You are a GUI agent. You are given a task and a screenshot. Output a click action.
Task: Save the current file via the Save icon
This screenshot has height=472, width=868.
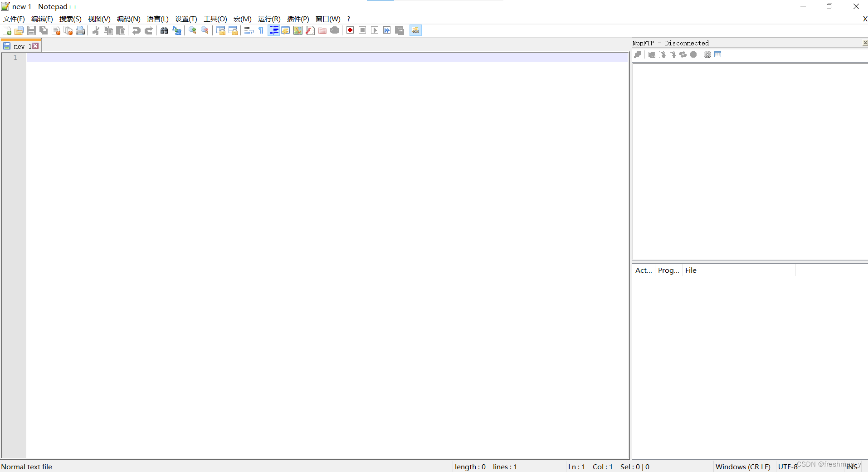31,30
